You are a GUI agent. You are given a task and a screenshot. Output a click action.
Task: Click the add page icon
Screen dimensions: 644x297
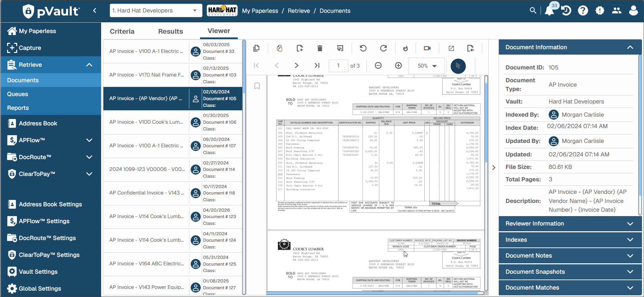[x=299, y=48]
